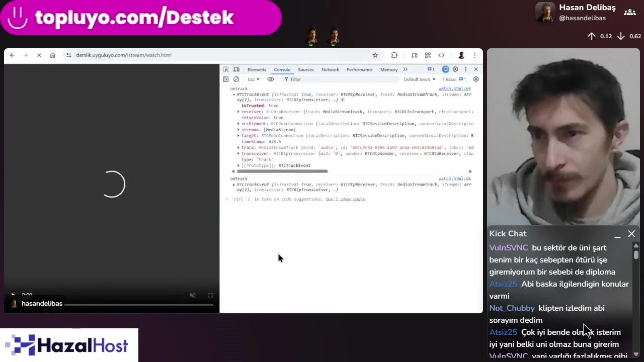Close the Kick Chat panel
This screenshot has height=362, width=644.
(631, 234)
